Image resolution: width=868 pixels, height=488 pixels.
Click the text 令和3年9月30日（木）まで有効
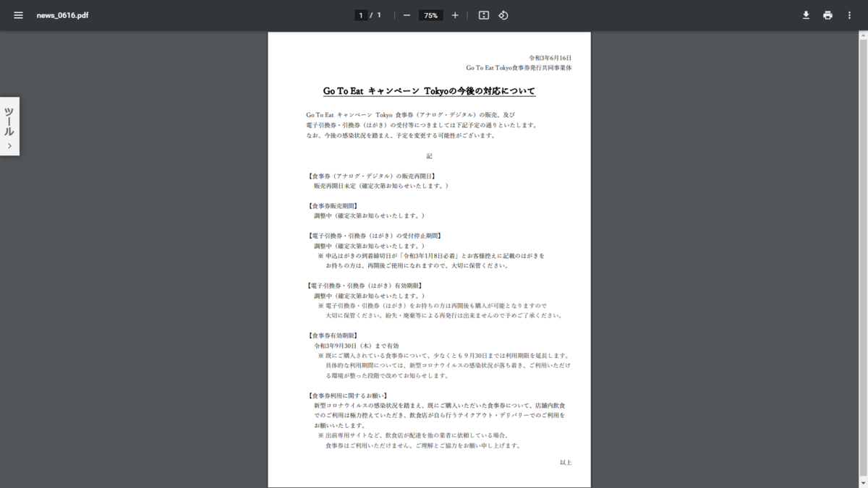pyautogui.click(x=356, y=346)
